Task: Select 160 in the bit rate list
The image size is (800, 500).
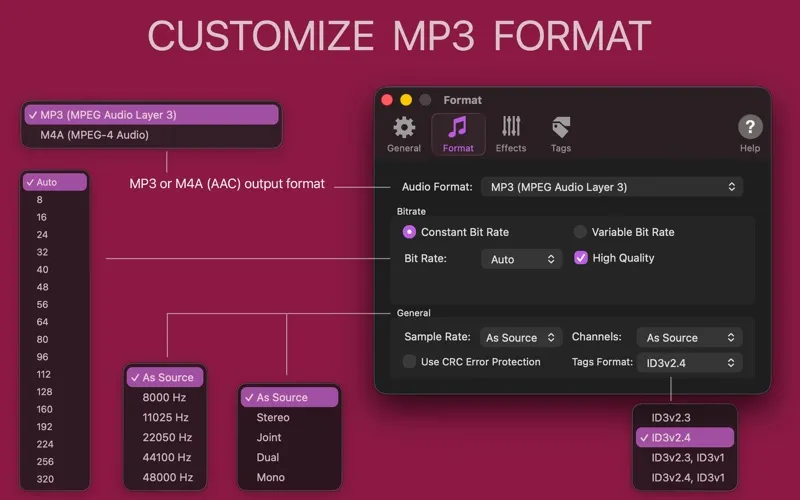Action: pyautogui.click(x=55, y=409)
